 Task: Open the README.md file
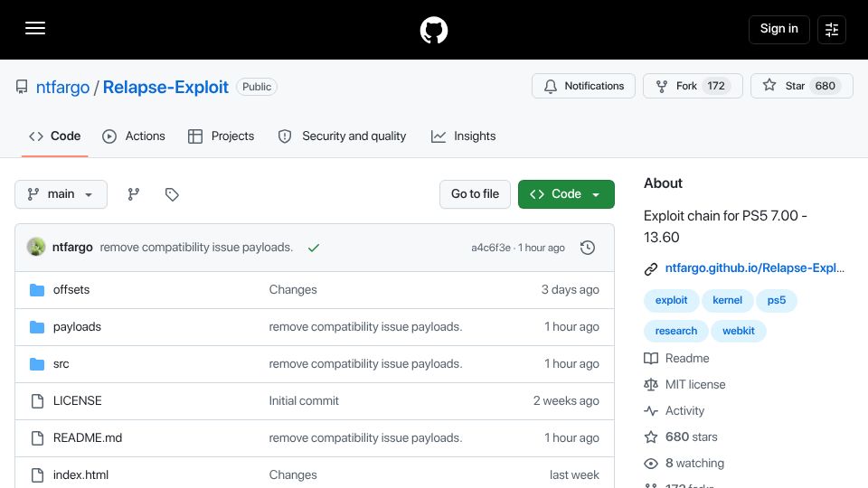tap(88, 437)
